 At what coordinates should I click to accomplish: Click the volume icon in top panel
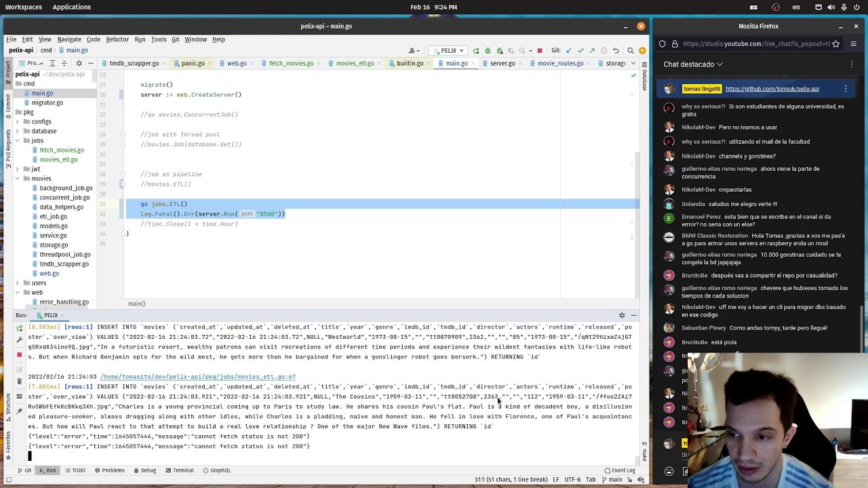(x=831, y=7)
